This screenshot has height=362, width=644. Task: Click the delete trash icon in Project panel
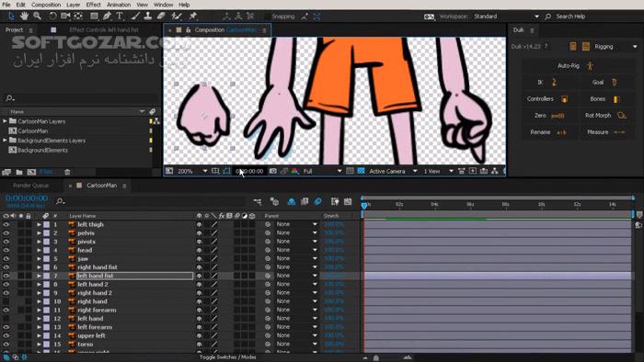pyautogui.click(x=67, y=172)
